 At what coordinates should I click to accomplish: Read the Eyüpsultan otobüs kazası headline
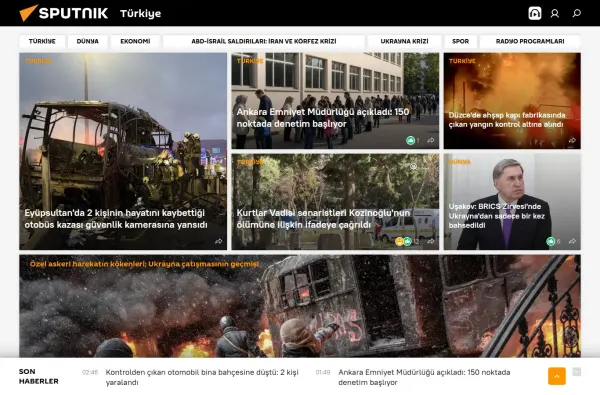coord(116,219)
